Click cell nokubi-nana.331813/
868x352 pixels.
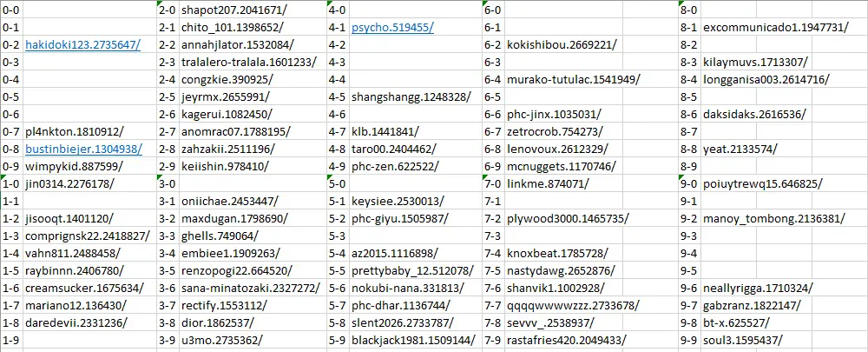click(x=416, y=287)
